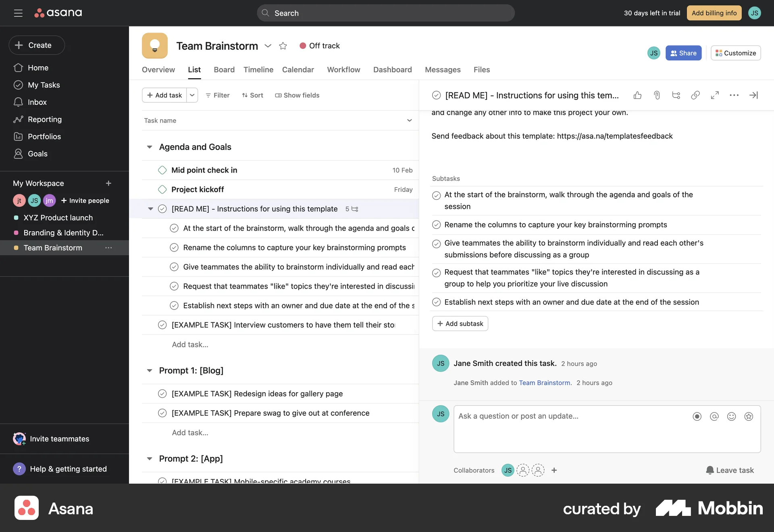This screenshot has width=774, height=532.
Task: Open the Timeline view
Action: (258, 69)
